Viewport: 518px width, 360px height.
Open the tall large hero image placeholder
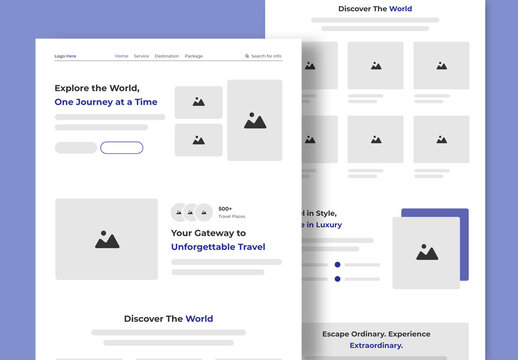tap(255, 120)
